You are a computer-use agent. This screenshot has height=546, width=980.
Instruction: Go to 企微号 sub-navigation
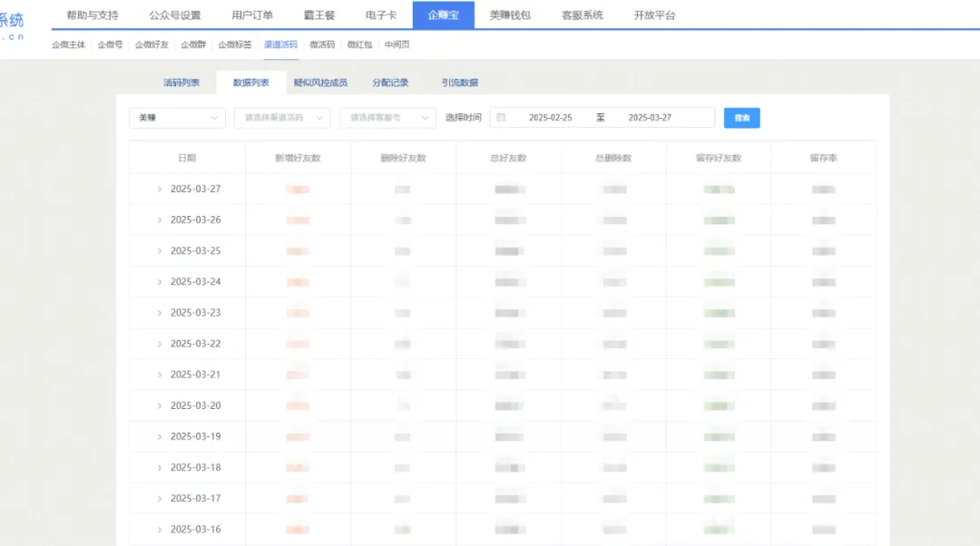[110, 44]
